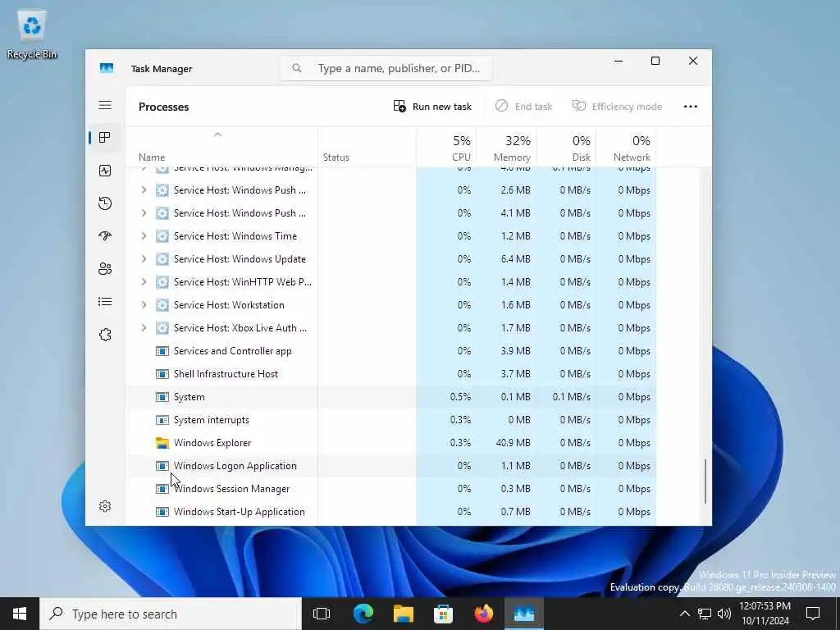The height and width of the screenshot is (630, 840).
Task: Sort by the CPU column header
Action: [446, 147]
